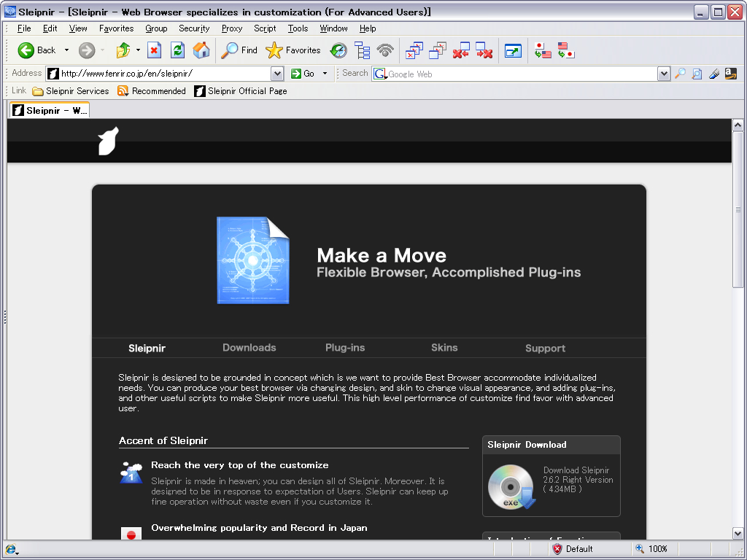
Task: Open the History clock icon
Action: click(x=338, y=50)
